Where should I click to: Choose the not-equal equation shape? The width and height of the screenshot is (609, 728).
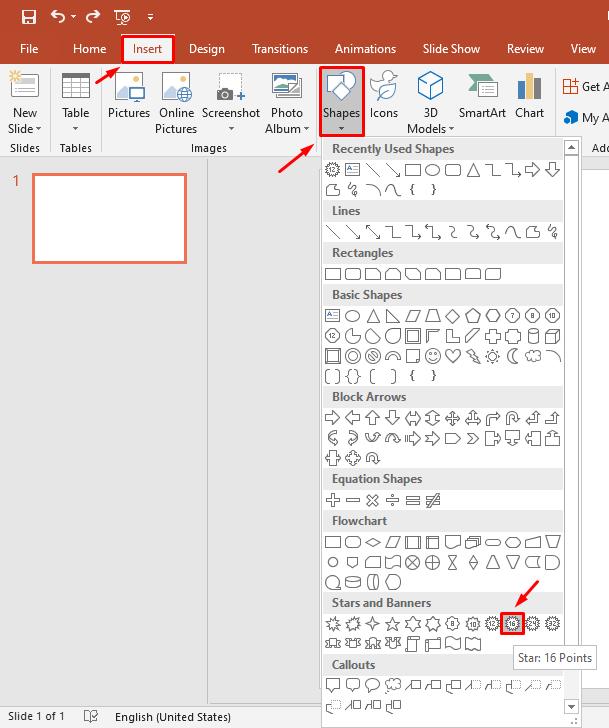433,500
